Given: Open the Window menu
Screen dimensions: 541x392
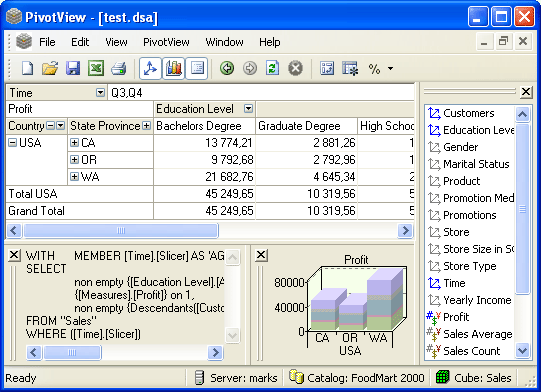Looking at the screenshot, I should point(224,42).
